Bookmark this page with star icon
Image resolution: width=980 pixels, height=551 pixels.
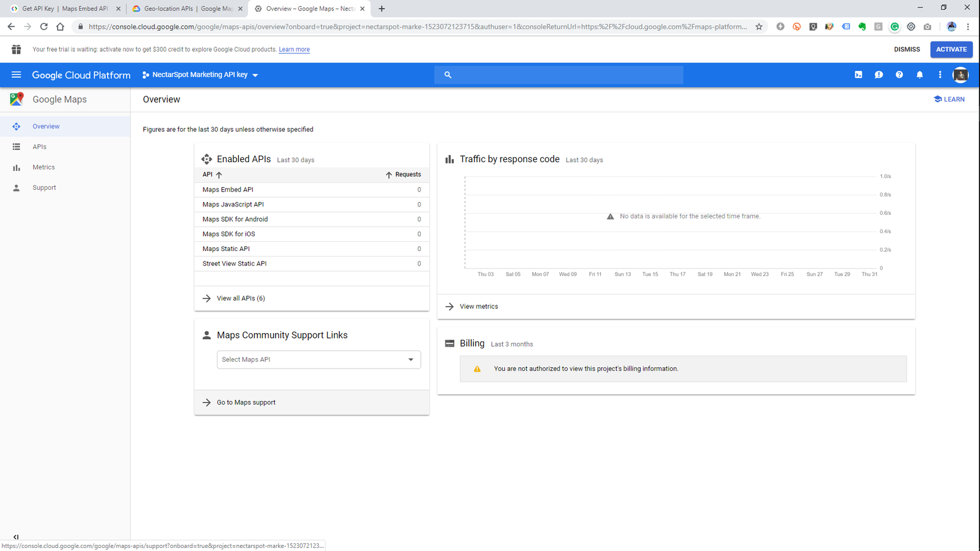click(x=759, y=26)
